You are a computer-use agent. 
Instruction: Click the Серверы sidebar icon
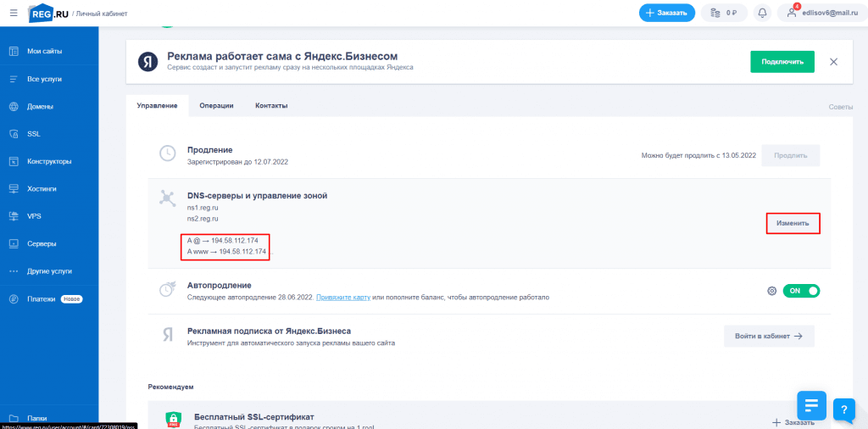click(14, 243)
